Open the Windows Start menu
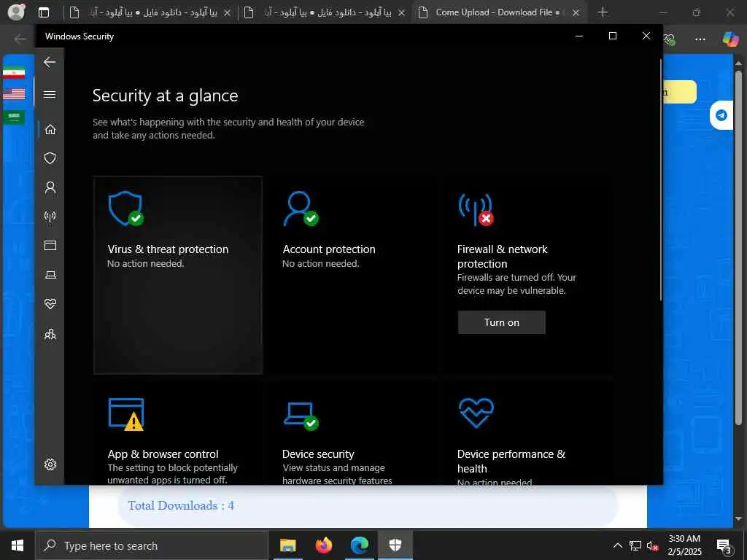The height and width of the screenshot is (560, 747). 18,545
